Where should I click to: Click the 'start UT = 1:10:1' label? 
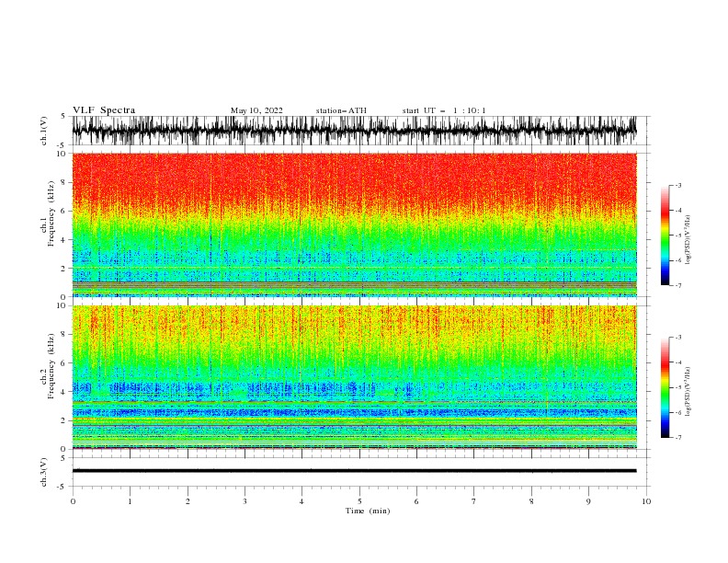coord(444,110)
